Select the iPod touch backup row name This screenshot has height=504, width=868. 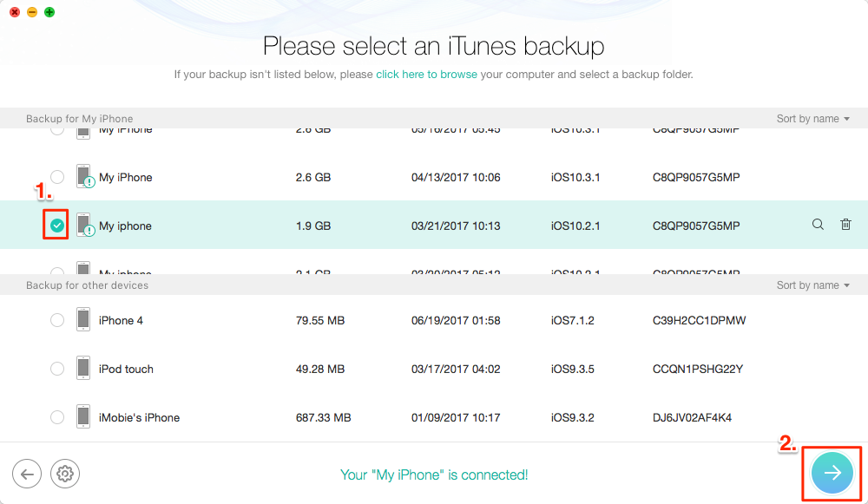pyautogui.click(x=126, y=369)
